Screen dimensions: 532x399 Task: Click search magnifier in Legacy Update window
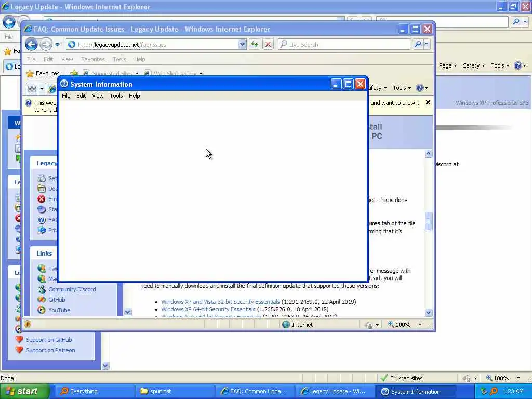(x=516, y=22)
